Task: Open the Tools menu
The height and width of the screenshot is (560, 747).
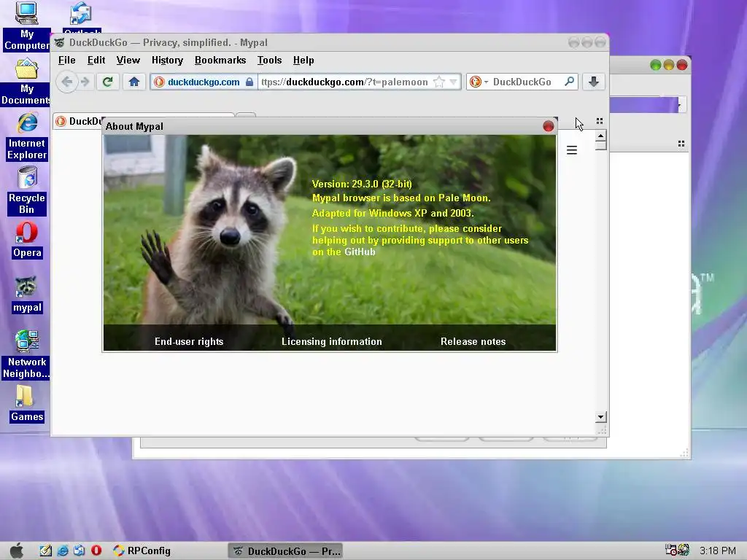Action: (x=270, y=60)
